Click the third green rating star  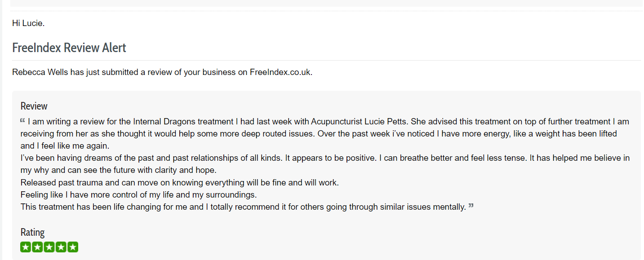(x=49, y=247)
